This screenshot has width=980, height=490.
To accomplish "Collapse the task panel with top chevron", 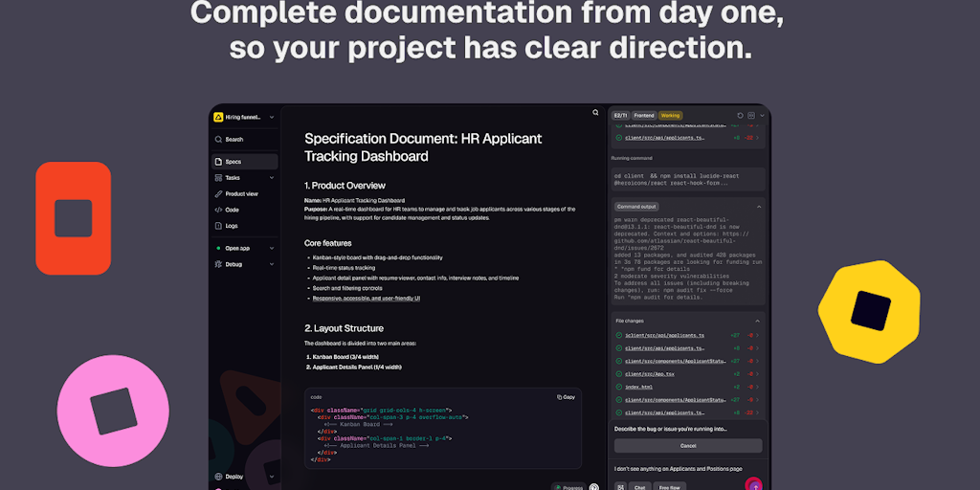I will pos(762,116).
